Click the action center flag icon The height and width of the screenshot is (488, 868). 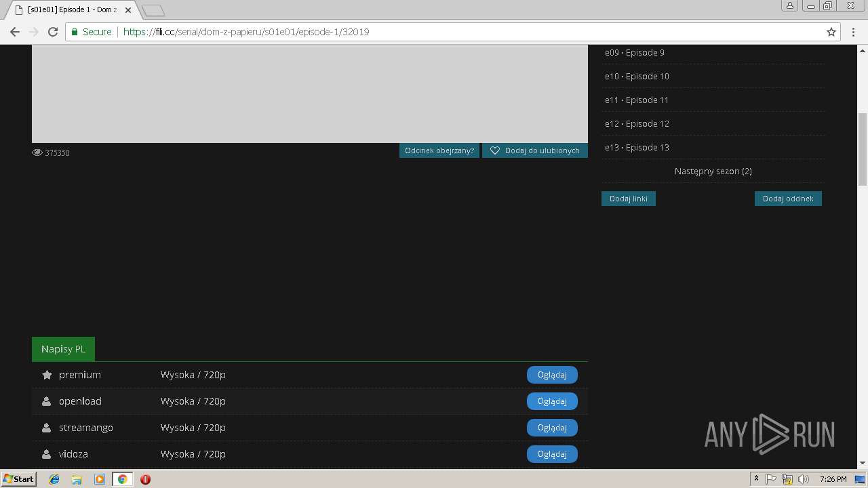click(x=771, y=479)
